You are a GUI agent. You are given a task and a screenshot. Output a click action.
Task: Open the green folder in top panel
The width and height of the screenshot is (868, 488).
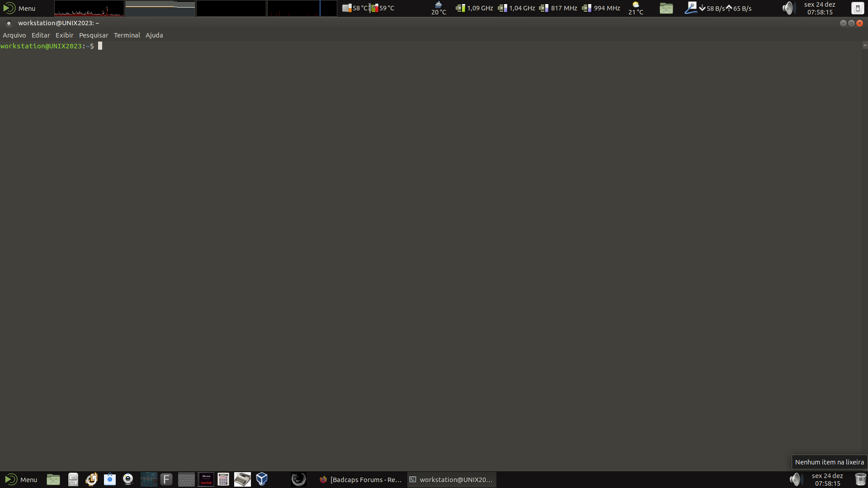pyautogui.click(x=666, y=8)
